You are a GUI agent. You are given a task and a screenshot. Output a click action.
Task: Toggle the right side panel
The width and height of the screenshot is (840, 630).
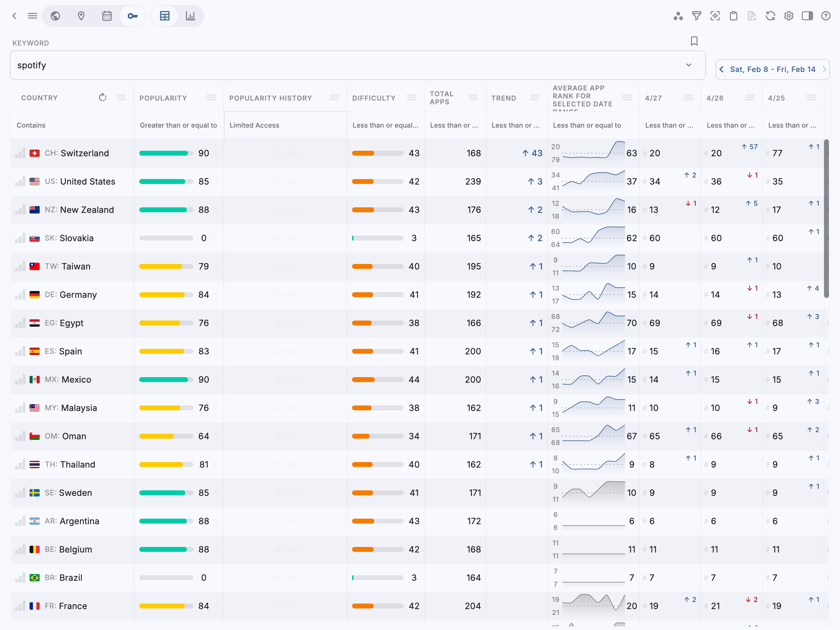point(807,16)
